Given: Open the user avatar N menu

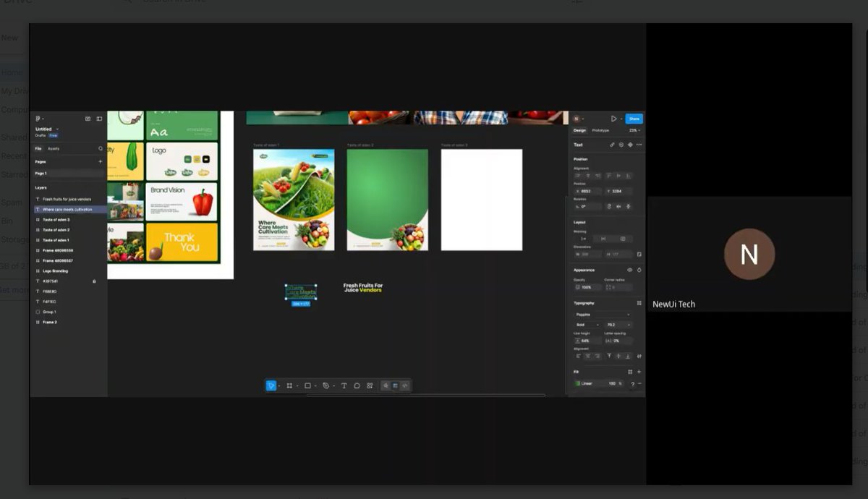Looking at the screenshot, I should (x=576, y=119).
